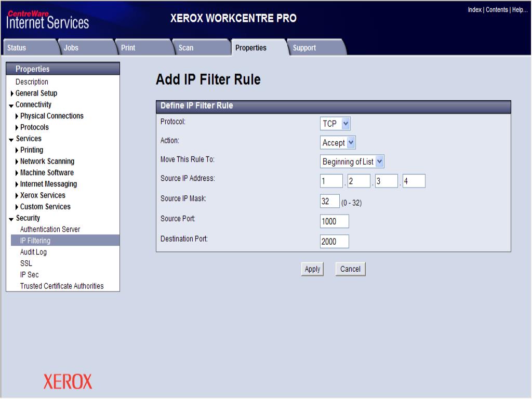Open the Contents link

(x=497, y=10)
